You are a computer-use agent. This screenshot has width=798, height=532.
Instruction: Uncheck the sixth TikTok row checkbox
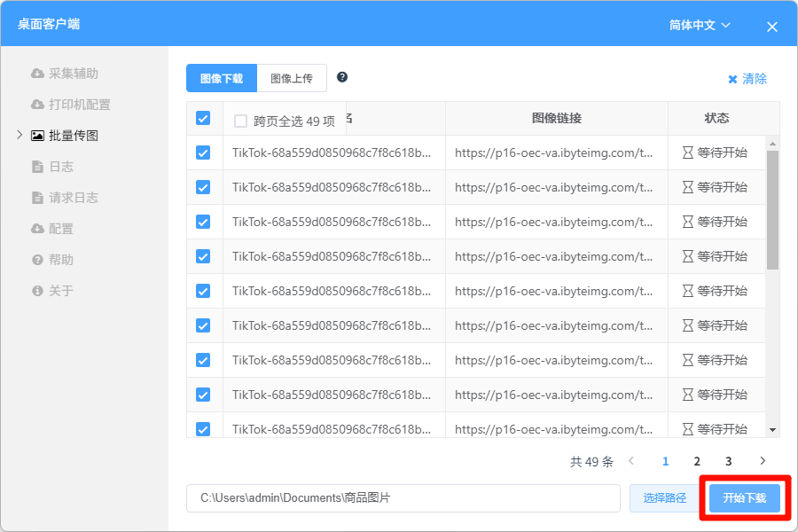[x=203, y=325]
